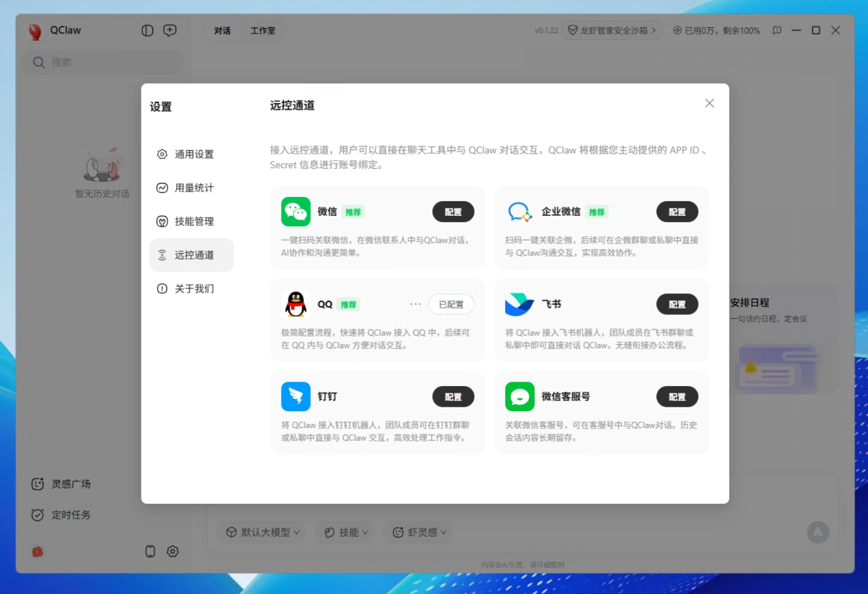Configure the 钉钉 channel

453,396
